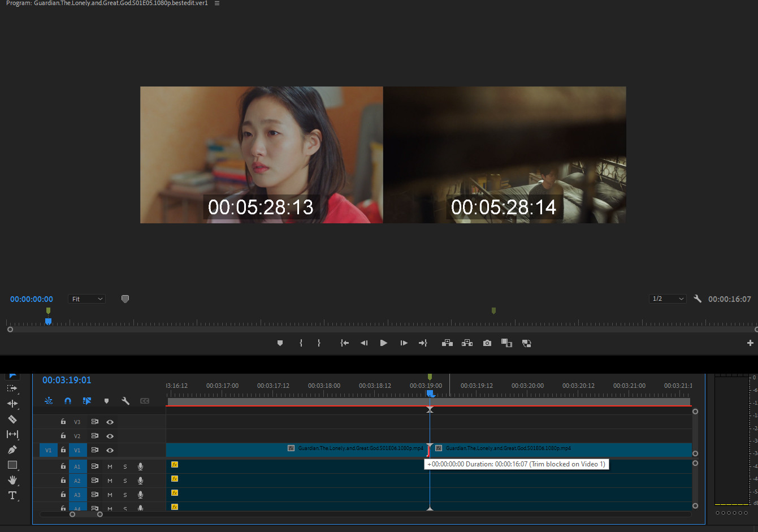Open the 1/2 playback resolution dropdown
The image size is (758, 532).
pos(668,299)
